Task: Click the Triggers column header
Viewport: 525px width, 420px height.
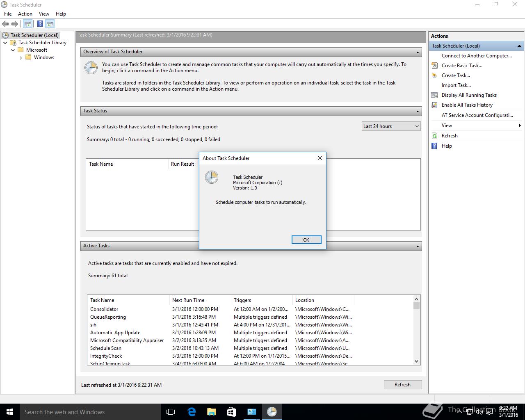Action: 262,300
